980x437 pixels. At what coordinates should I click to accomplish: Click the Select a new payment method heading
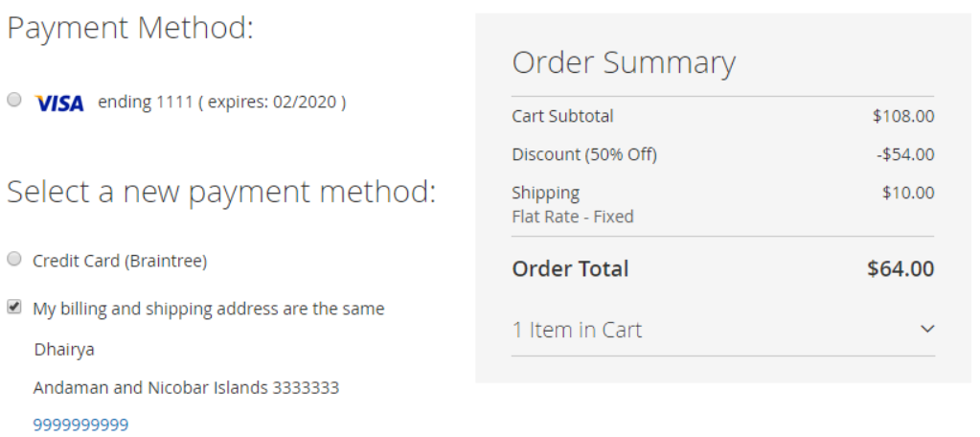pyautogui.click(x=221, y=192)
